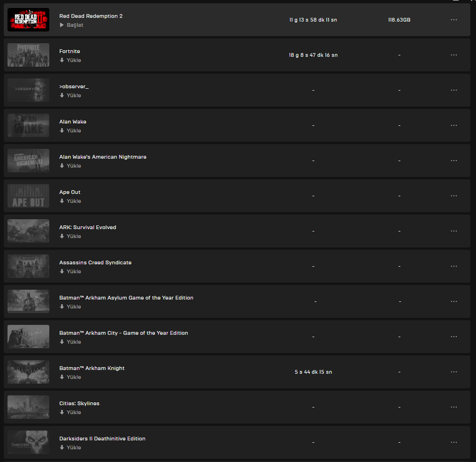Screen dimensions: 476x462
Task: Select the Alan Wake's American Nightmare title
Action: coord(103,157)
